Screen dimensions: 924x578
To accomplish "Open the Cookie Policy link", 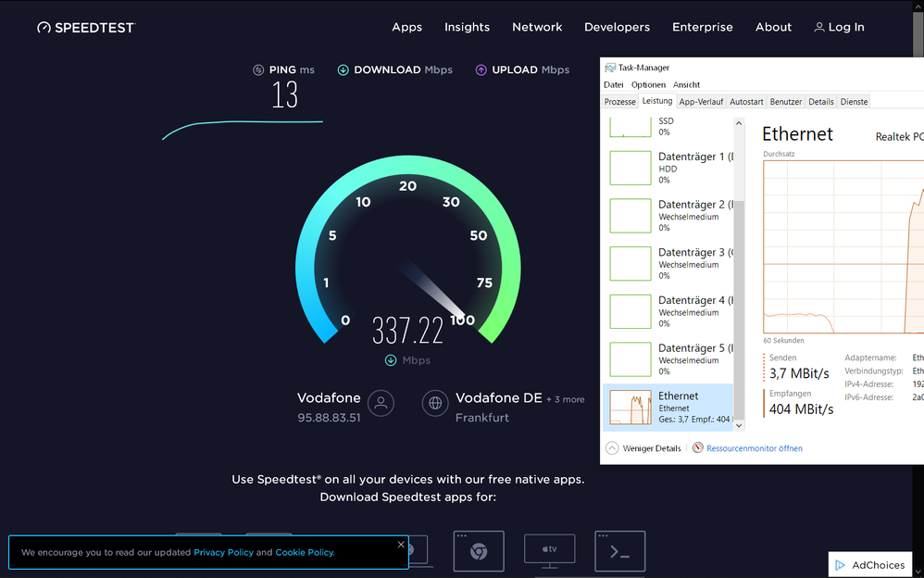I will click(x=306, y=553).
